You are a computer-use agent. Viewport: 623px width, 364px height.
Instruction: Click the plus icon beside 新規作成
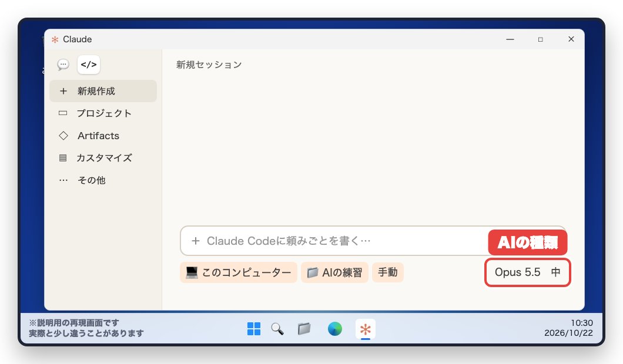[63, 91]
